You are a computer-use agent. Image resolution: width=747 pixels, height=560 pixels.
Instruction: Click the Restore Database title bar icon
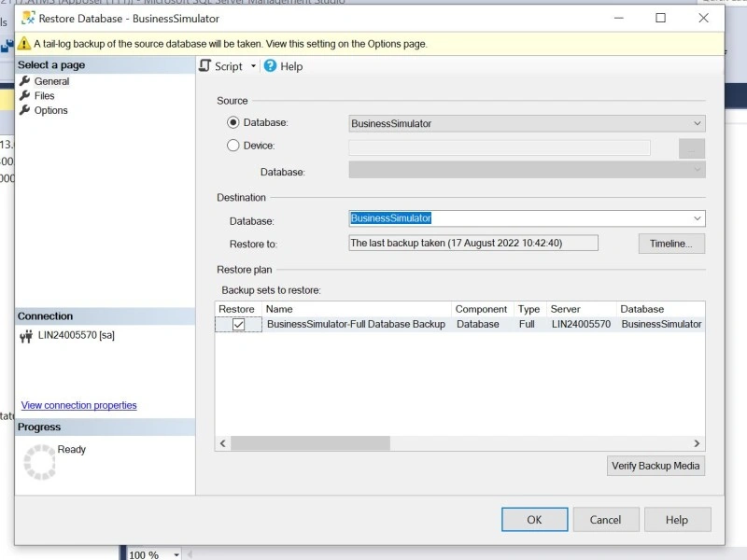click(x=28, y=18)
